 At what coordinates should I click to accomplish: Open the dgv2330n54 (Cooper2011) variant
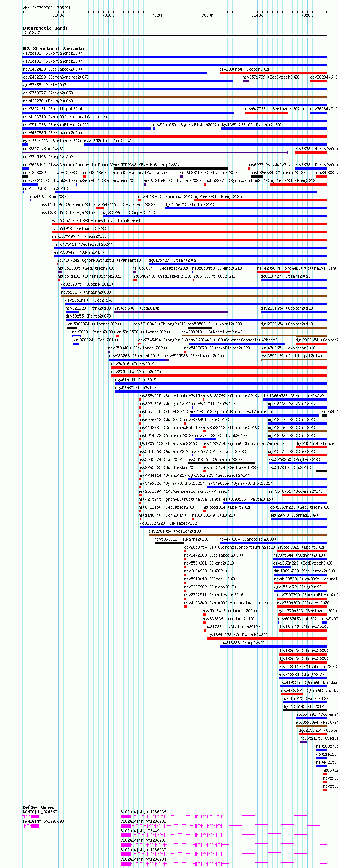[245, 69]
